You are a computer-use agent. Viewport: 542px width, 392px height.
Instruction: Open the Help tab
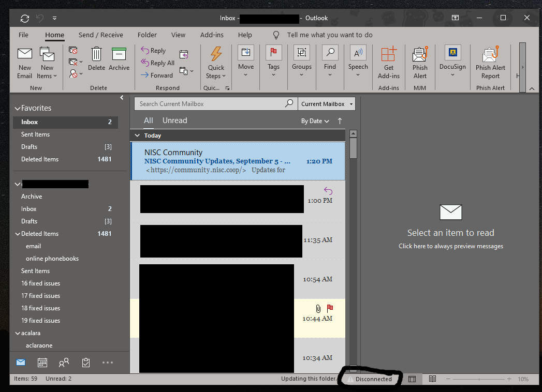tap(245, 35)
